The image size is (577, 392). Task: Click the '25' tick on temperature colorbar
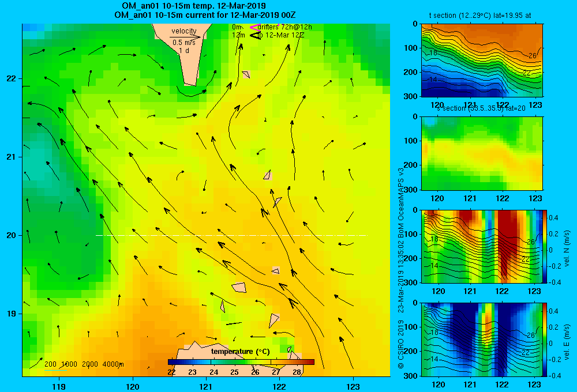234,372
